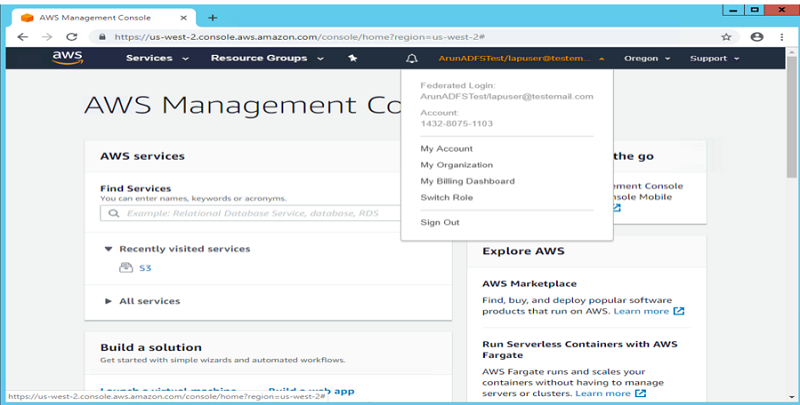Reload the page with refresh icon
The image size is (800, 405).
point(72,37)
